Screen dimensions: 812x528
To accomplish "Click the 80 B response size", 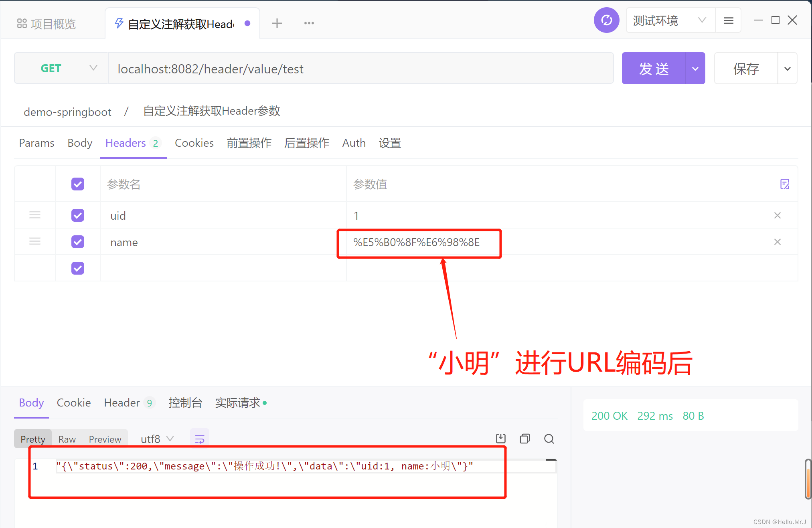I will [x=693, y=416].
